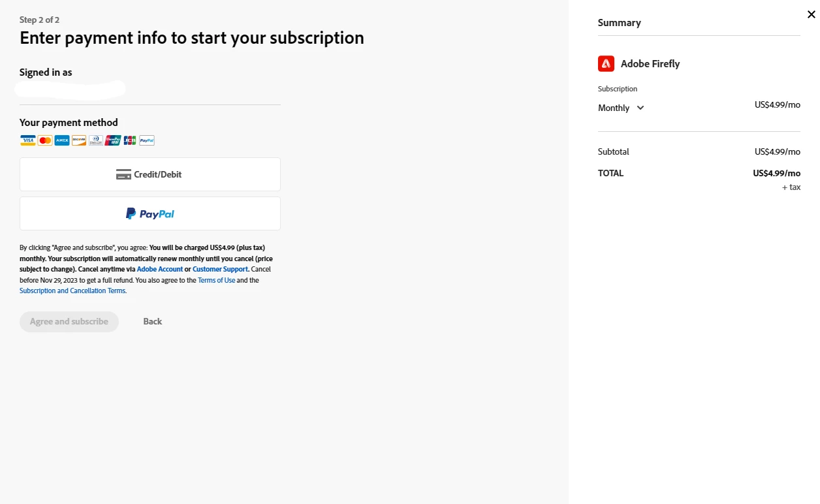Click the page heading about payment info
The width and height of the screenshot is (820, 504).
coord(192,38)
